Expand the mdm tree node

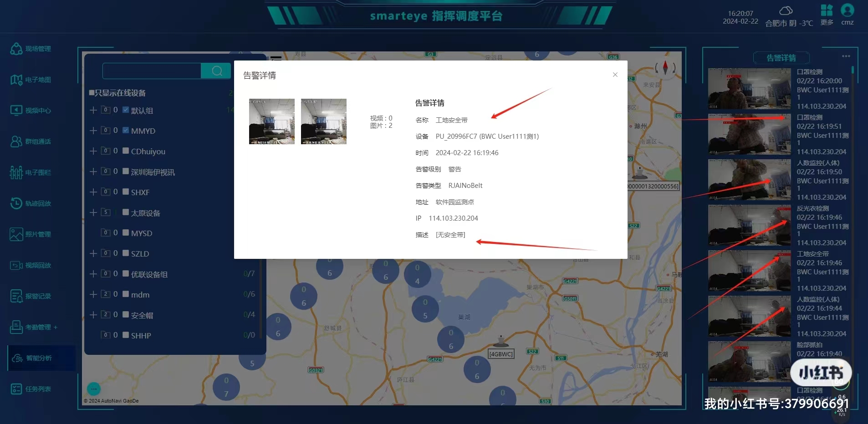(x=93, y=294)
